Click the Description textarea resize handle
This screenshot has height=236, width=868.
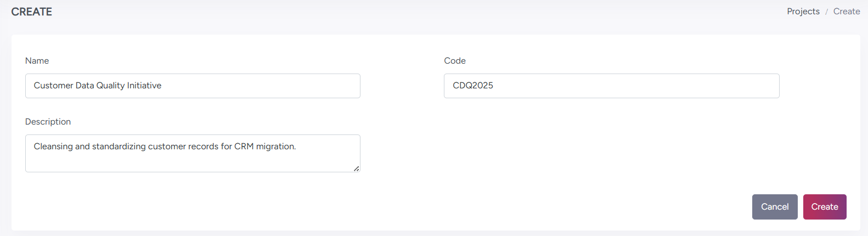click(357, 169)
